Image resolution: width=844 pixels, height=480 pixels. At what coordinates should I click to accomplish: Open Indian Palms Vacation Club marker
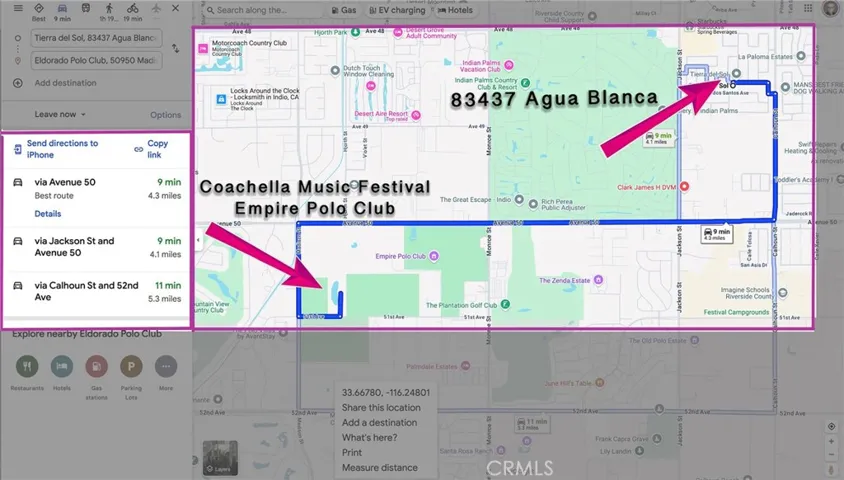coord(509,65)
